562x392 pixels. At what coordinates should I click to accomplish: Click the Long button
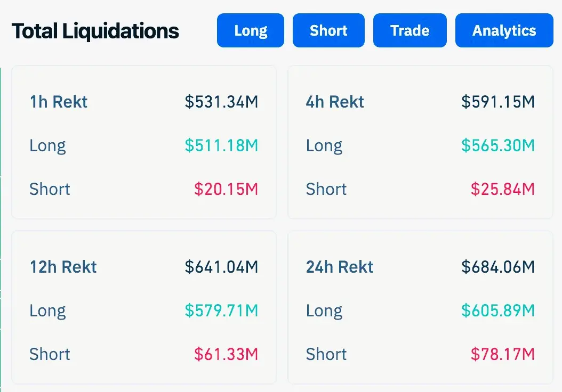coord(251,30)
